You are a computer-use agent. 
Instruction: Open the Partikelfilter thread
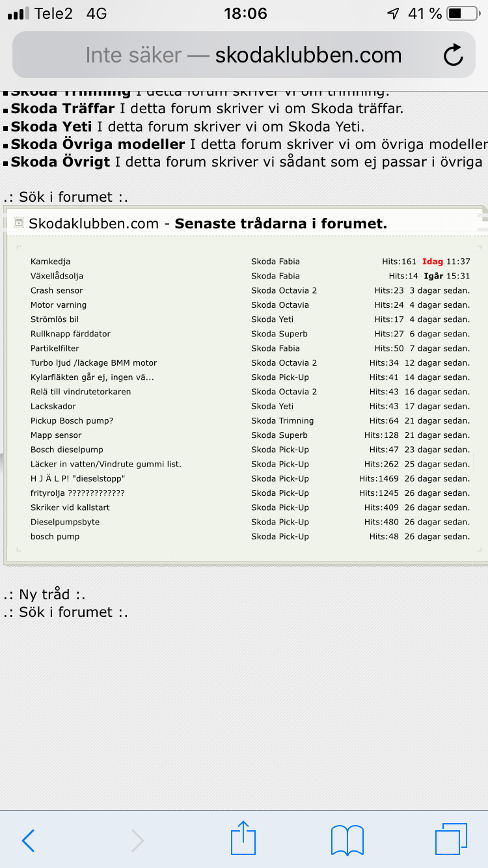(x=55, y=348)
